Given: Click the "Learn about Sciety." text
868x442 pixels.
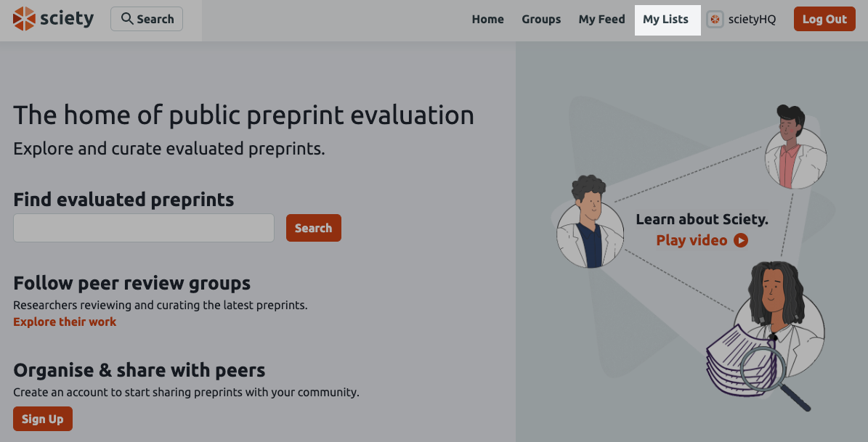Looking at the screenshot, I should point(702,218).
